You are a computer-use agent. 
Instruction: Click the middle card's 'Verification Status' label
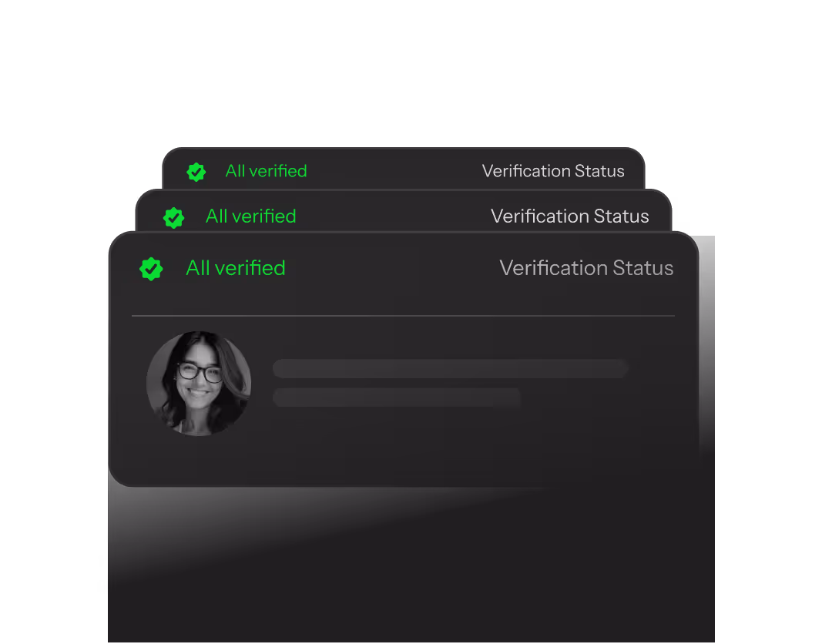click(x=570, y=216)
